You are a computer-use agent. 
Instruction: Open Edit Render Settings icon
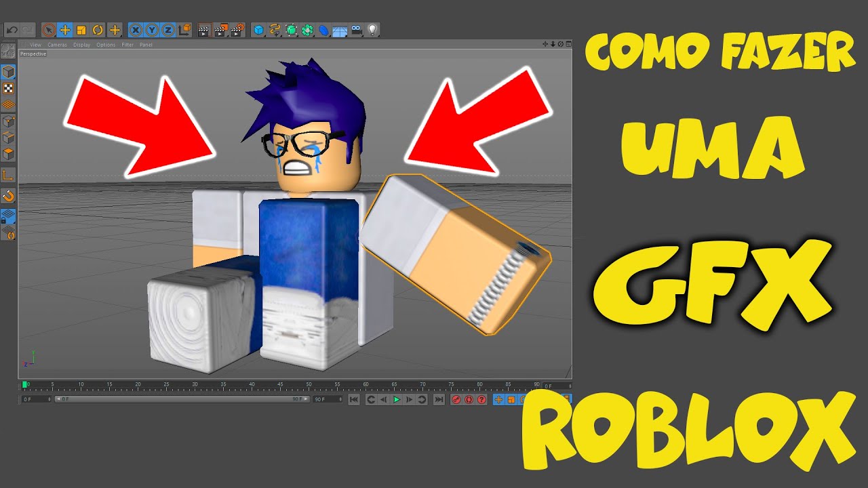pyautogui.click(x=237, y=30)
